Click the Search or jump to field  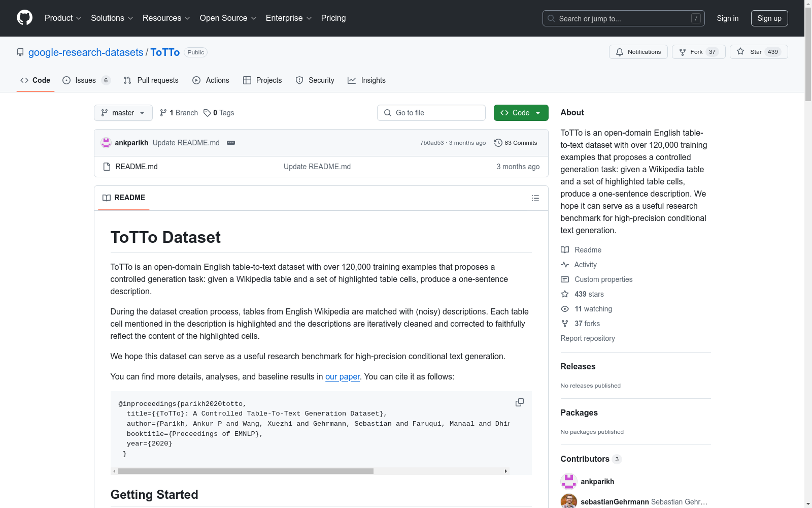coord(624,18)
